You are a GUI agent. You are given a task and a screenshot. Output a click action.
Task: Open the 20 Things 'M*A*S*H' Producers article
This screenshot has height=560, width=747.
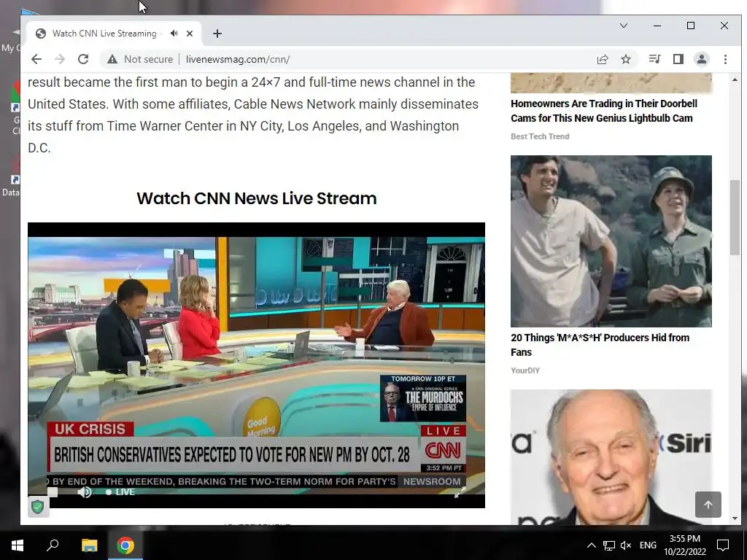[600, 345]
